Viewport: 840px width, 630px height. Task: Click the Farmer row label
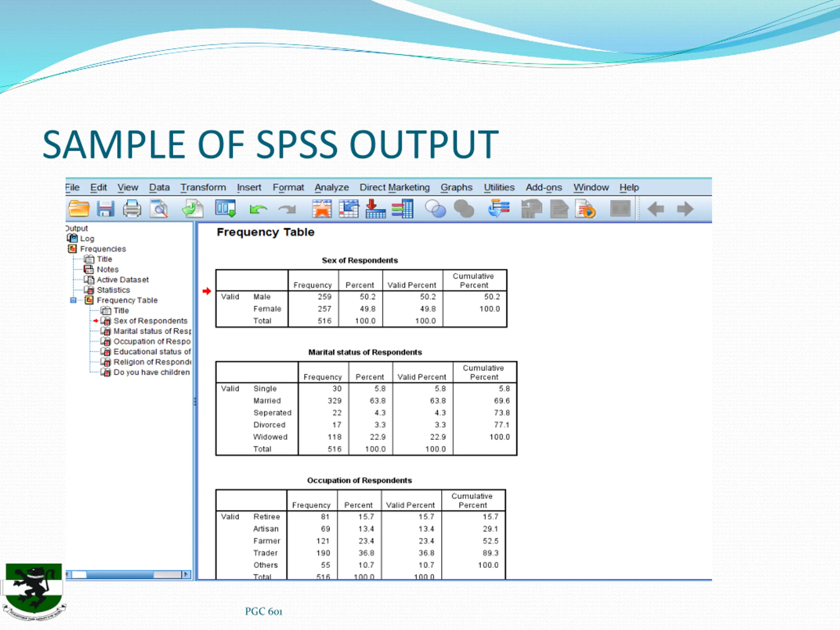coord(266,541)
